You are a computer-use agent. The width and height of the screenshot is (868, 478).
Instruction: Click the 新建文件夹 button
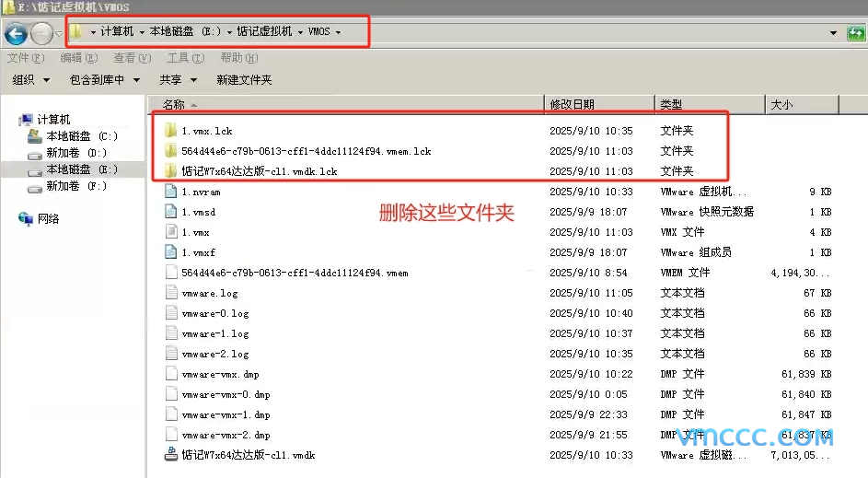click(244, 80)
